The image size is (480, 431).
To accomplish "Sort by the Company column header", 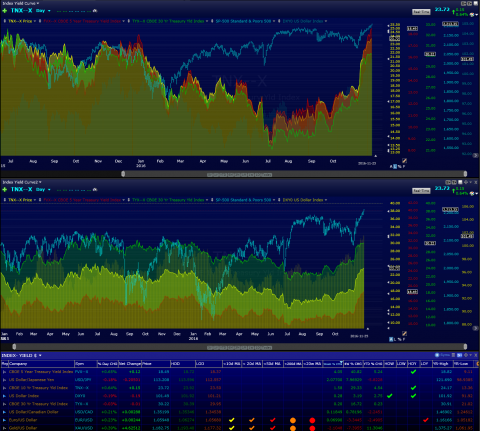I will pos(41,364).
